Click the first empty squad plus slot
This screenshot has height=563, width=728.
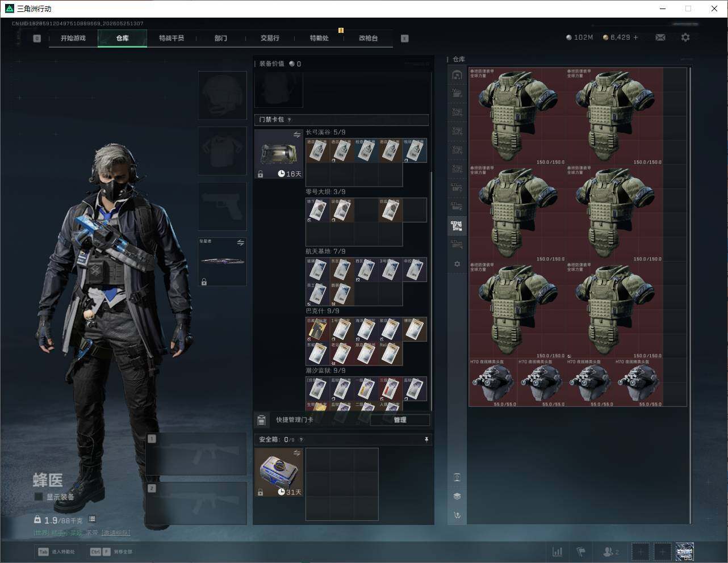(640, 552)
